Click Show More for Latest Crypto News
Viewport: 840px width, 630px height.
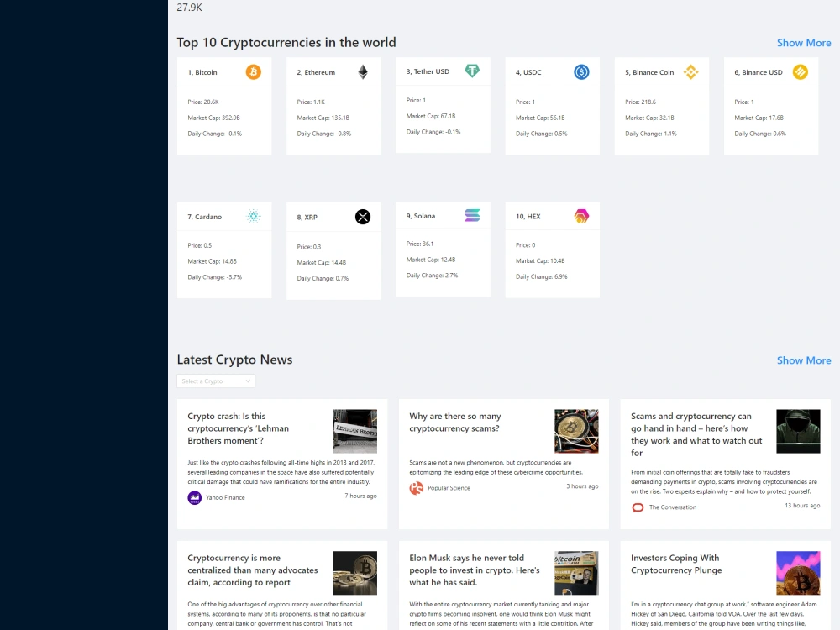pyautogui.click(x=804, y=360)
